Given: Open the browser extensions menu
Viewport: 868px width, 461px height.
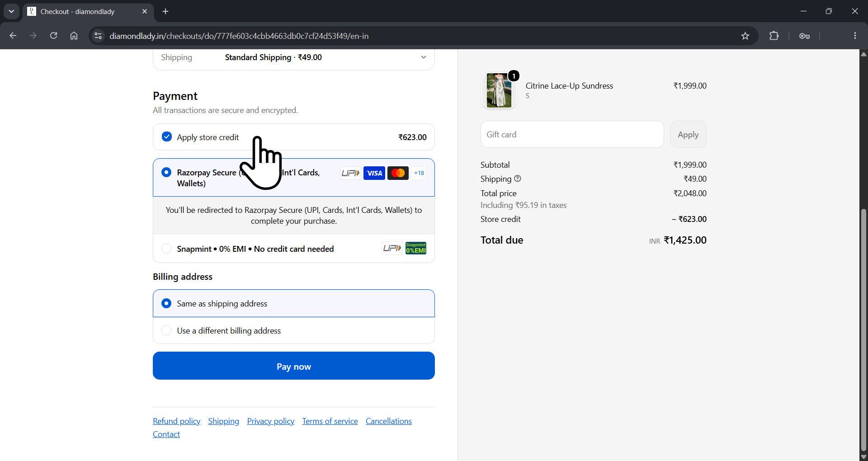Looking at the screenshot, I should pos(774,36).
